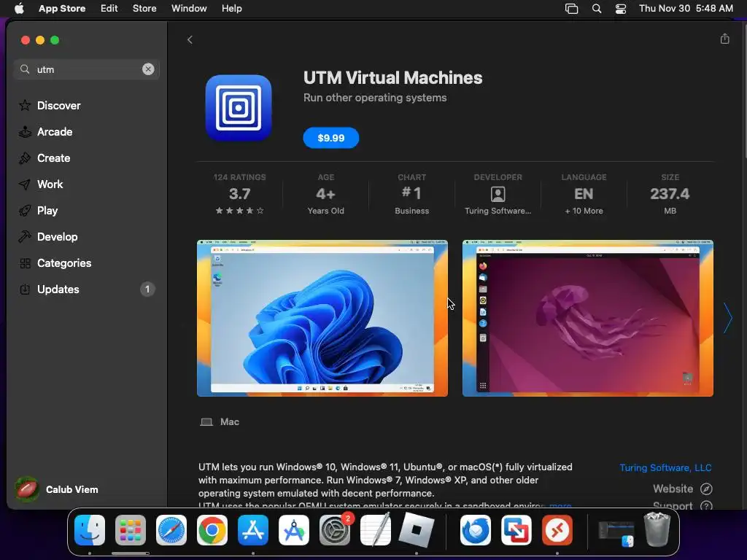The width and height of the screenshot is (747, 560).
Task: Launch Roblox from the Dock
Action: [x=417, y=530]
